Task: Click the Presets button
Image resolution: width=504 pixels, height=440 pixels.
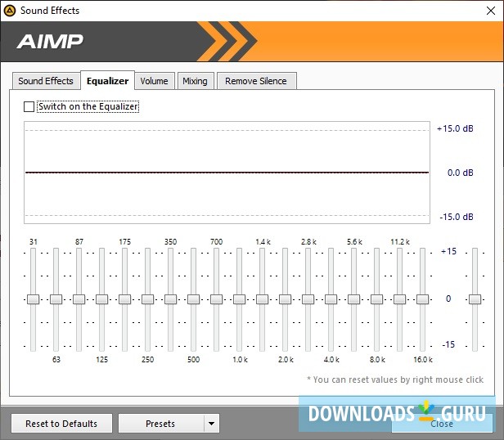Action: 160,424
